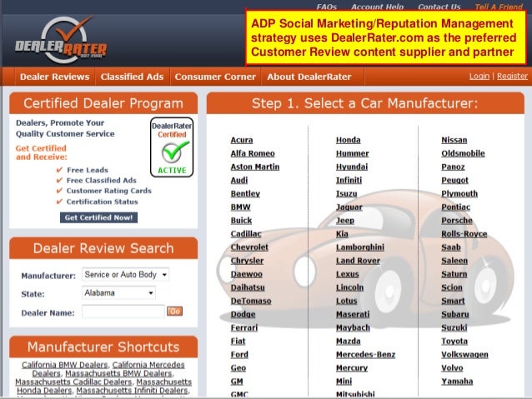The image size is (532, 399).
Task: Click the Contact Us link
Action: pos(439,7)
